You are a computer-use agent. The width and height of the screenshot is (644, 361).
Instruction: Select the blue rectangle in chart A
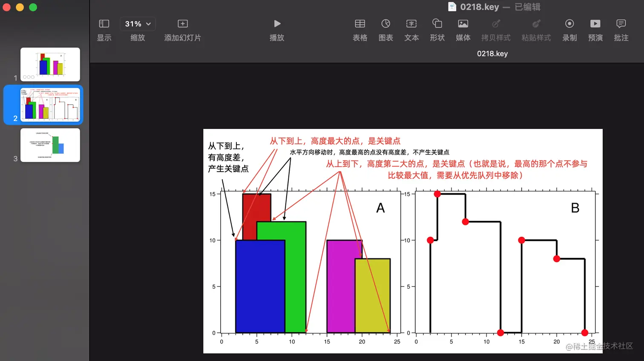(260, 286)
